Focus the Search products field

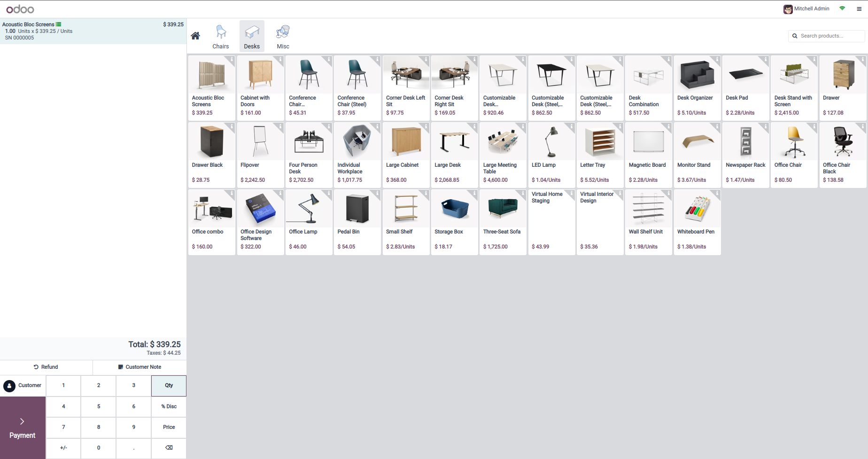point(826,36)
